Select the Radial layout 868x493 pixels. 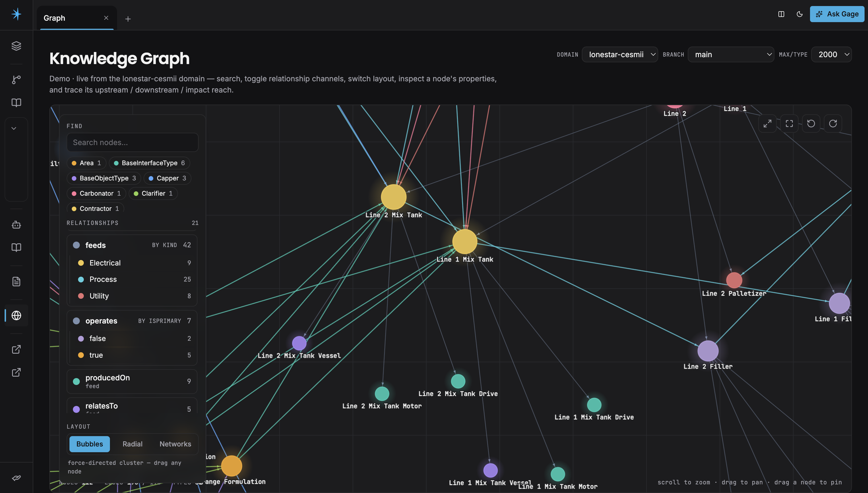point(132,444)
